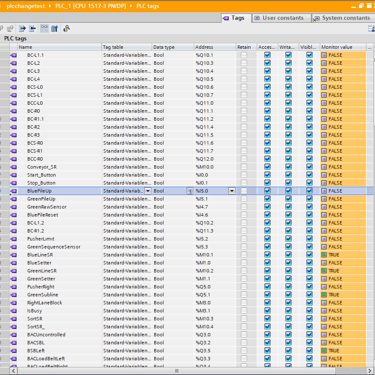The image size is (375, 375).
Task: Select the RightLaneBlock tag name
Action: [x=45, y=303]
